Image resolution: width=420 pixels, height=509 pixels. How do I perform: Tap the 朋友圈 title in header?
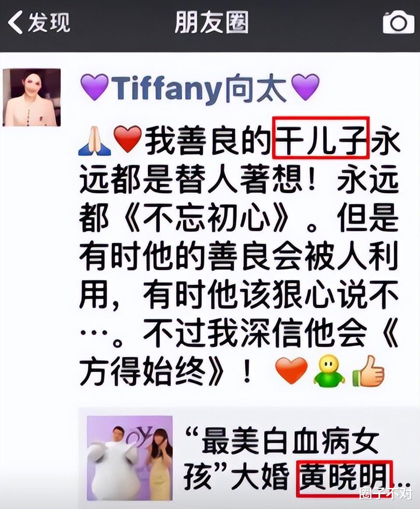tap(211, 22)
